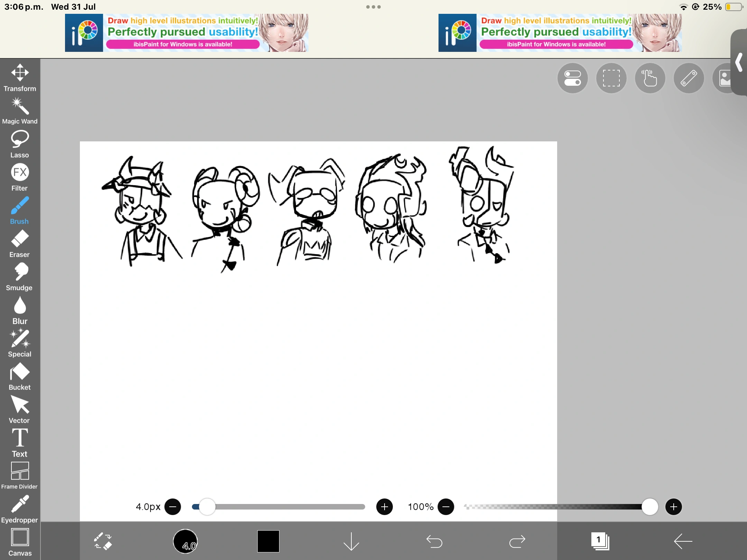The width and height of the screenshot is (747, 560).
Task: Select the Text tool
Action: (x=20, y=442)
